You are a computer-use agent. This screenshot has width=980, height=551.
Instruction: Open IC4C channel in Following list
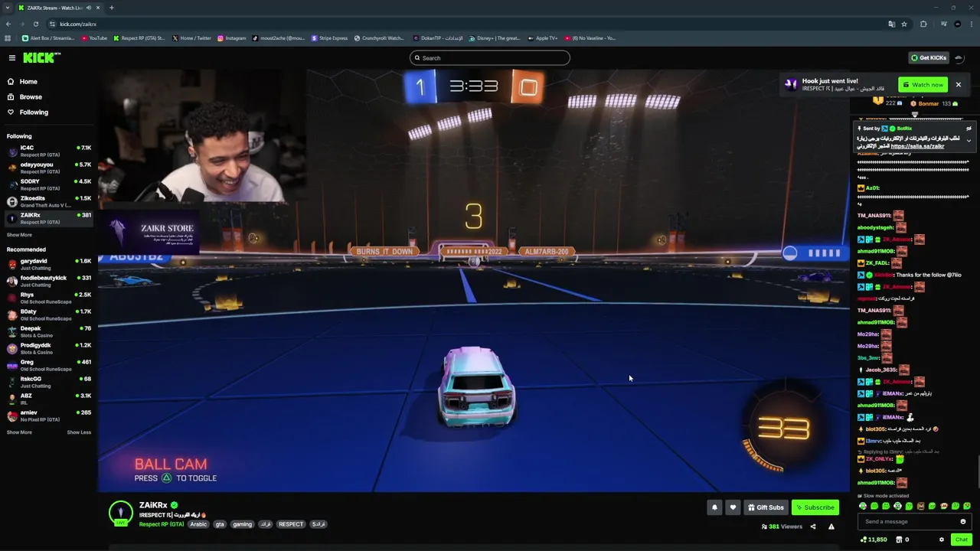pos(47,151)
